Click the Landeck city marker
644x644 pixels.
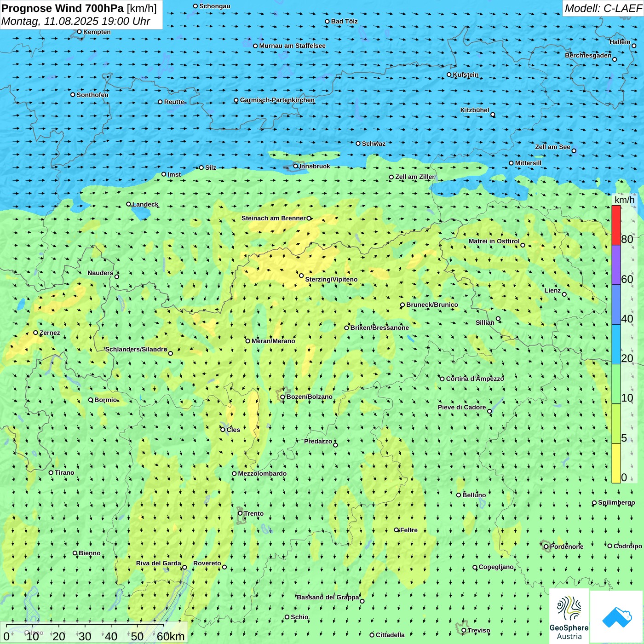click(128, 204)
